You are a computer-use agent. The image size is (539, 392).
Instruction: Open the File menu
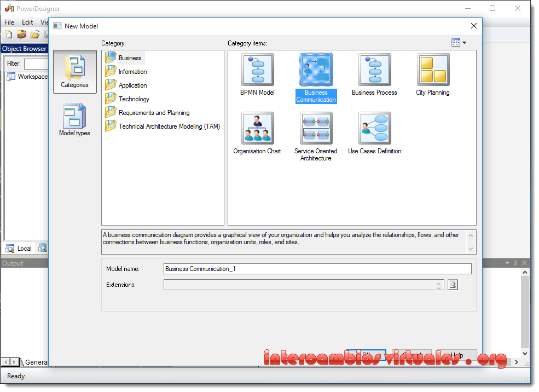pyautogui.click(x=9, y=22)
